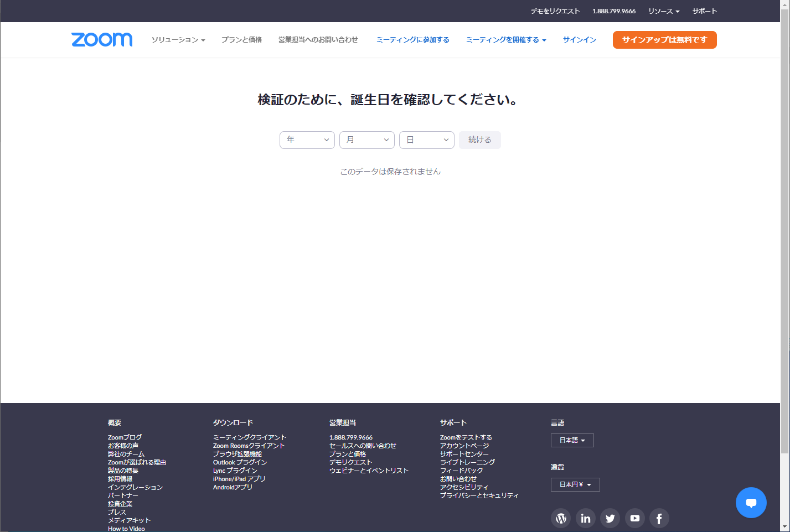
Task: Open the Twitter social icon
Action: pos(610,518)
